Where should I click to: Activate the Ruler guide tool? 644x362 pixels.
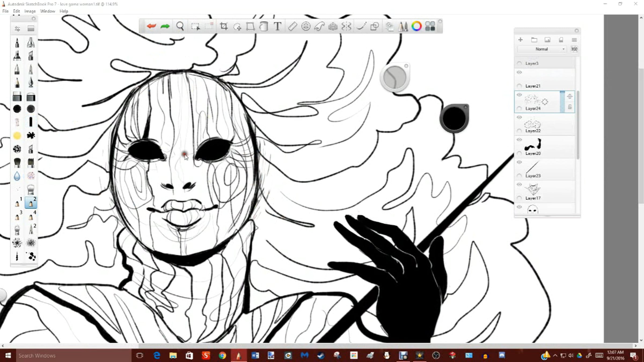click(x=292, y=26)
